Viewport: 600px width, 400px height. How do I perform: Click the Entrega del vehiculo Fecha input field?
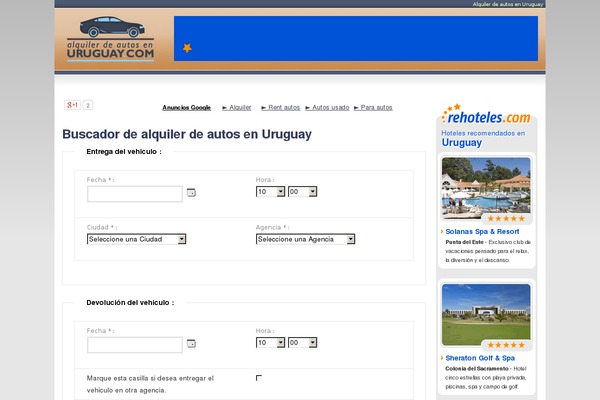(135, 194)
